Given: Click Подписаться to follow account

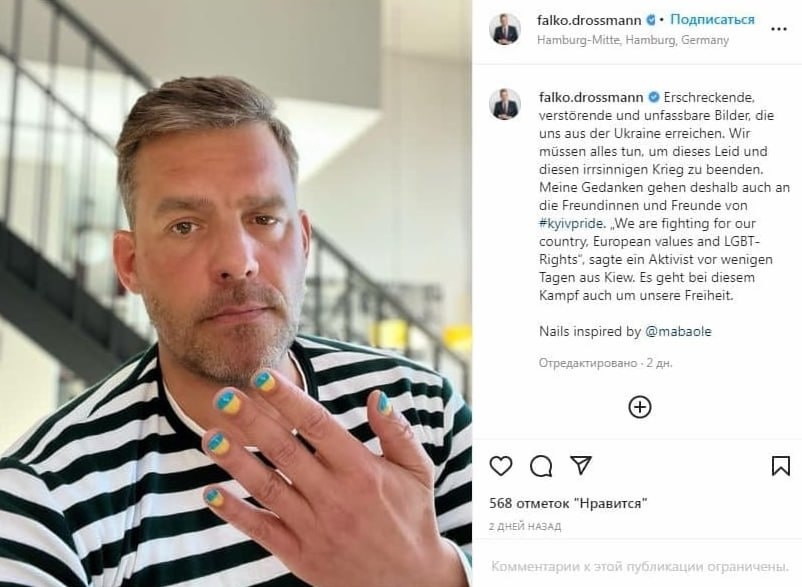Looking at the screenshot, I should point(712,19).
